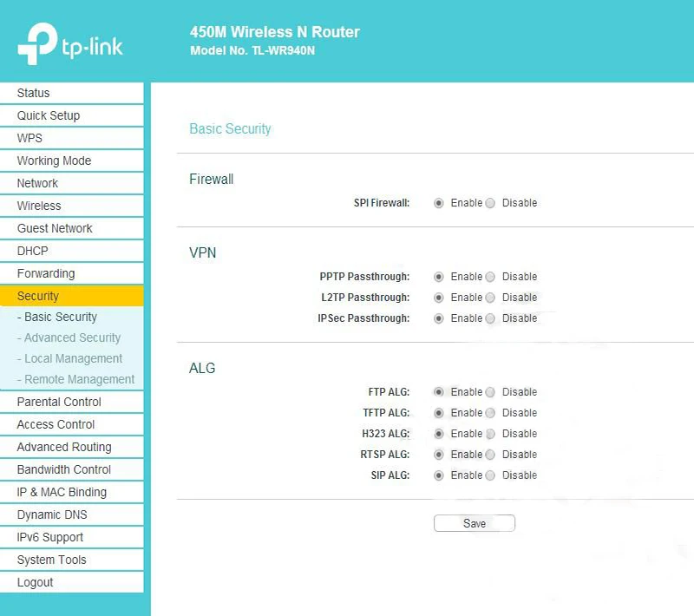Screen dimensions: 694x616
Task: Open Quick Setup in sidebar
Action: click(x=49, y=115)
